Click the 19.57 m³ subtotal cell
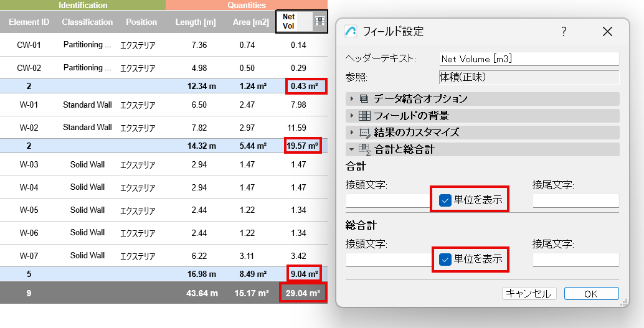 pyautogui.click(x=302, y=146)
